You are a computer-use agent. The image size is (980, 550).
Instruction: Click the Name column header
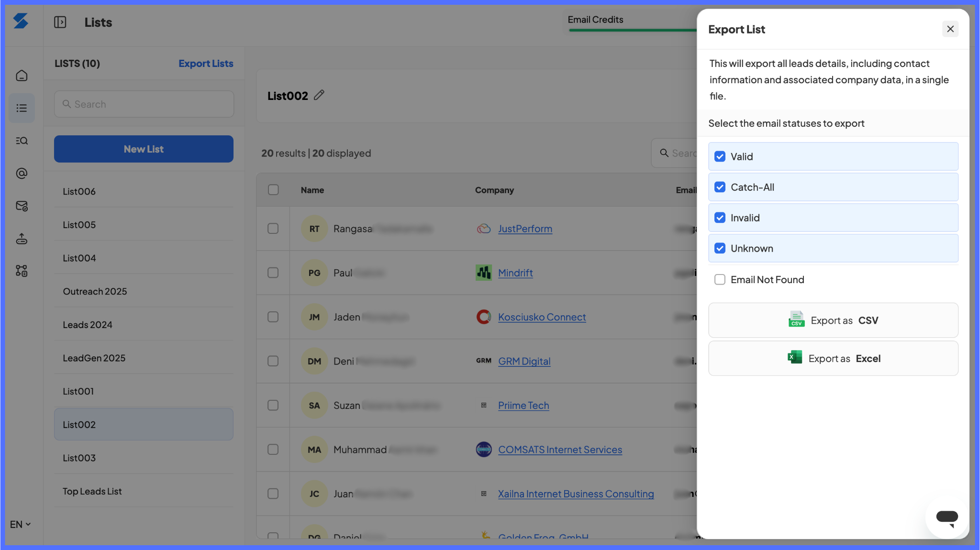pyautogui.click(x=312, y=190)
